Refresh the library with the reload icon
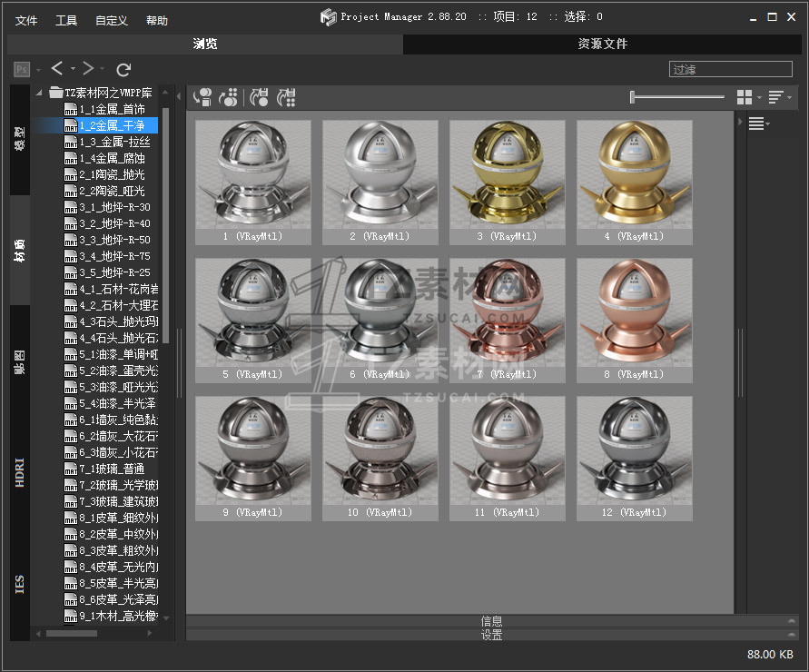This screenshot has width=809, height=672. (124, 69)
